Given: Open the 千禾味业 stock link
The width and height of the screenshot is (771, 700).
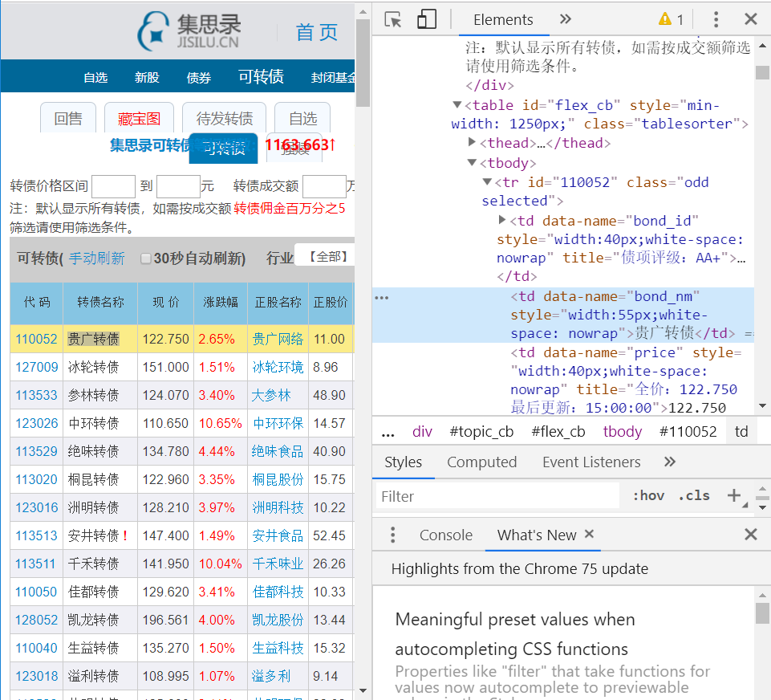Looking at the screenshot, I should pos(278,564).
